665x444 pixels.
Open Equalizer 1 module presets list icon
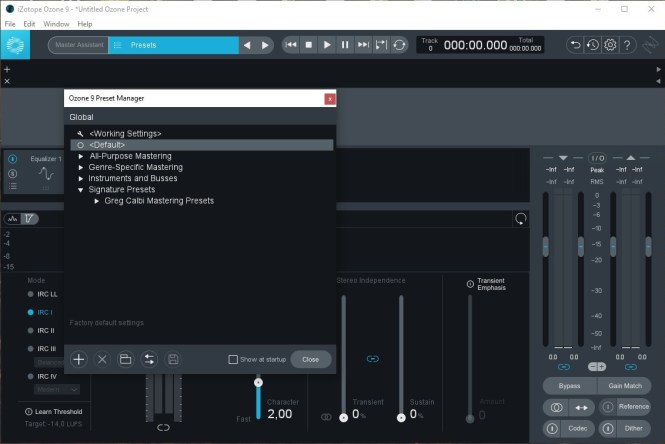pos(13,186)
